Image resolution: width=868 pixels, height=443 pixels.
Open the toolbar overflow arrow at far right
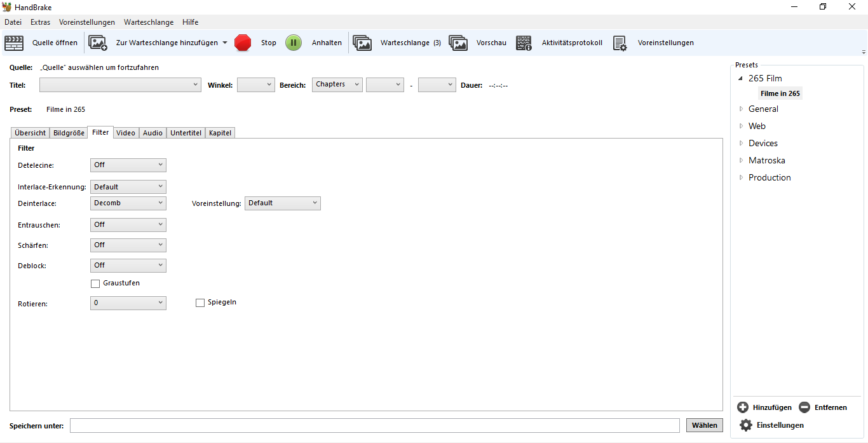tap(864, 52)
